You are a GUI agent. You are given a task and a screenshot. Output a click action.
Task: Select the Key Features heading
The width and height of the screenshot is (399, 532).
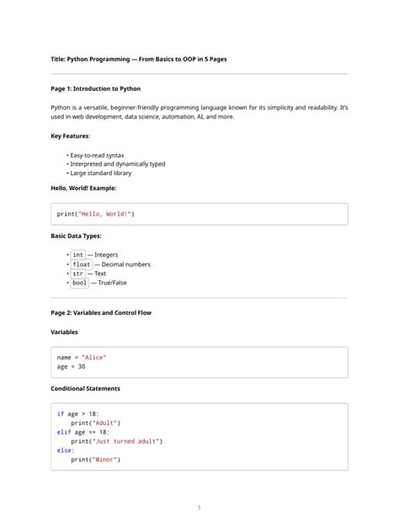click(70, 136)
